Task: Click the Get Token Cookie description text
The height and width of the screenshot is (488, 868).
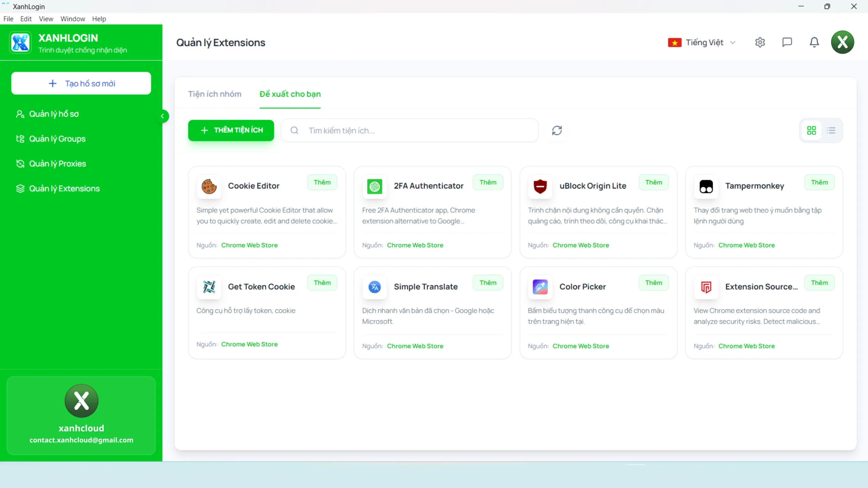Action: [246, 311]
